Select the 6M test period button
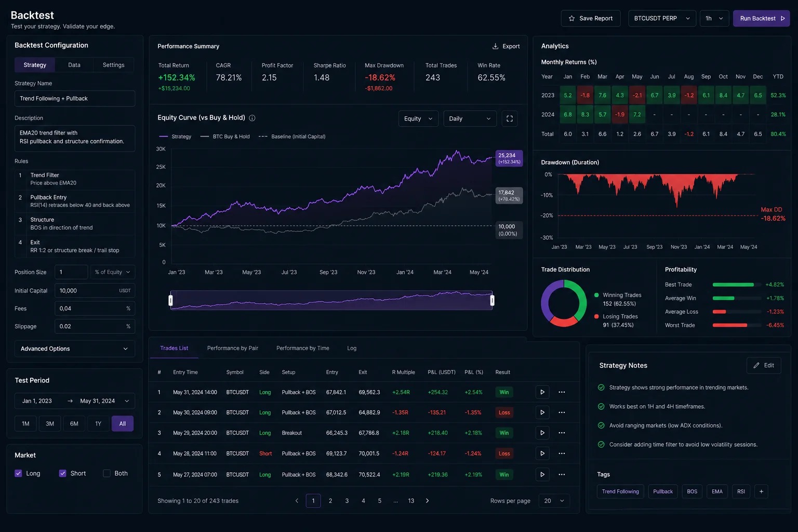This screenshot has width=798, height=532. click(74, 423)
